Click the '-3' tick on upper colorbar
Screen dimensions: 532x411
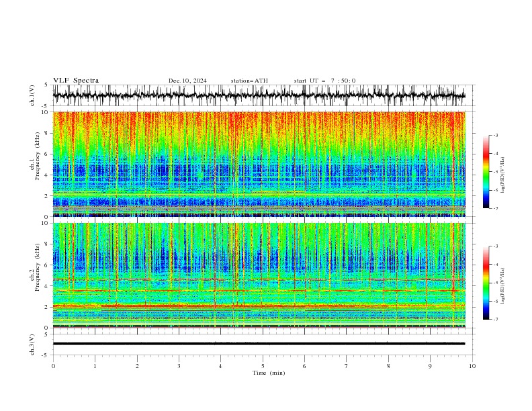(x=495, y=135)
